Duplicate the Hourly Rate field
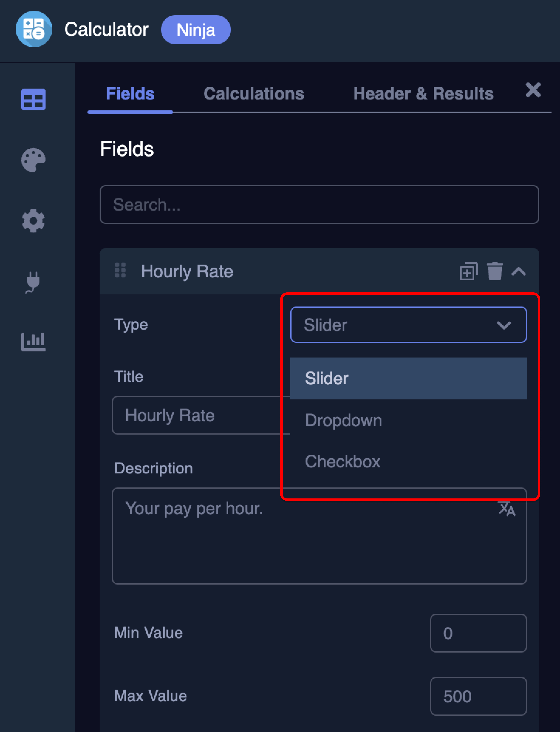 pos(469,272)
